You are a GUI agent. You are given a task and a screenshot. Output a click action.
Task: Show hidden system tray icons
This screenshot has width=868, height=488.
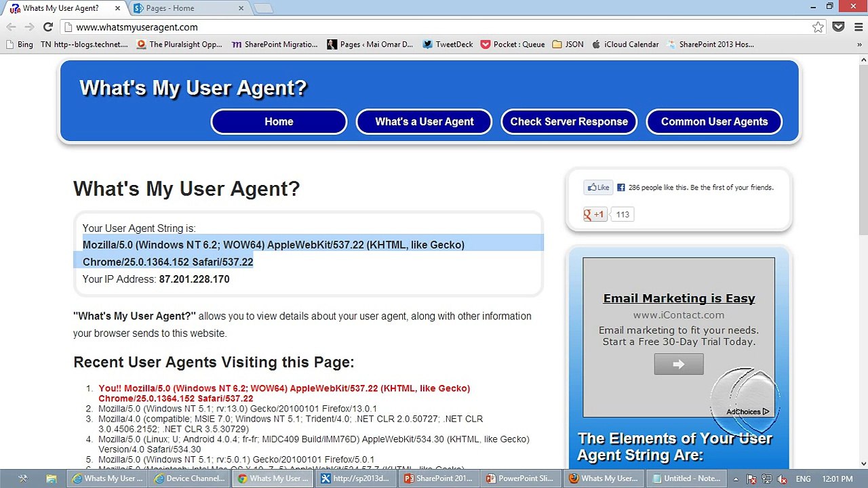(737, 479)
